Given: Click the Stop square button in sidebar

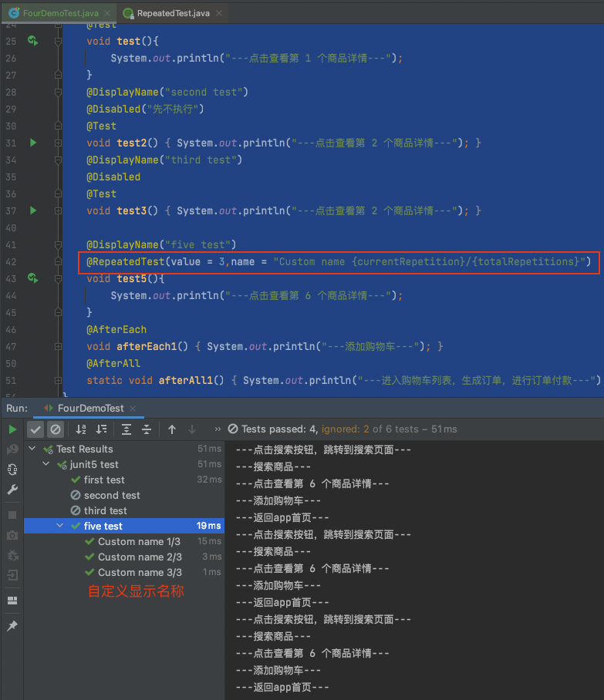Looking at the screenshot, I should click(12, 515).
